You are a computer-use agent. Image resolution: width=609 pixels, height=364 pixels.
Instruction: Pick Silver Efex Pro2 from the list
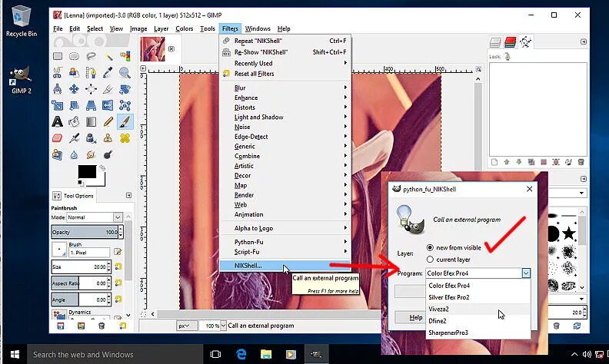[x=478, y=297]
